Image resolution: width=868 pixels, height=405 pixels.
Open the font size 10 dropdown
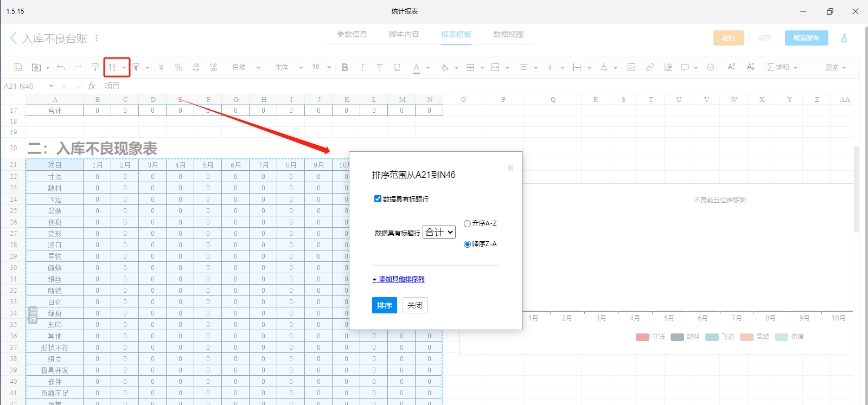click(322, 67)
